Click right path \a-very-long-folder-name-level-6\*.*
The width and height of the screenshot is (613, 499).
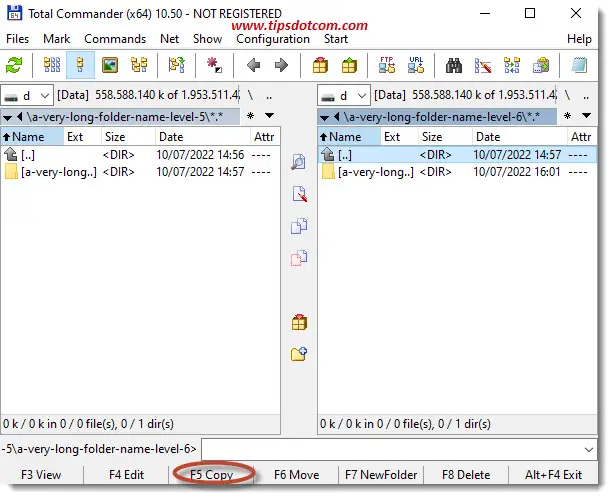(442, 117)
